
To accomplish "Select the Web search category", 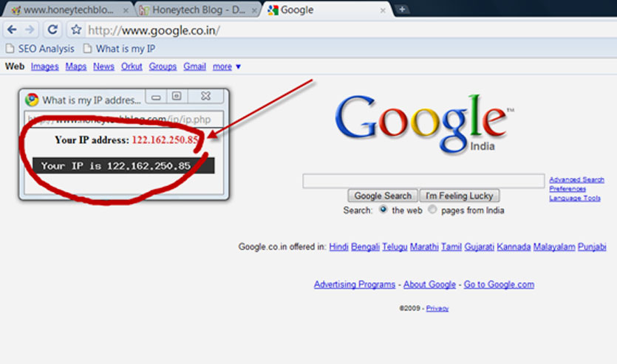I will tap(15, 66).
